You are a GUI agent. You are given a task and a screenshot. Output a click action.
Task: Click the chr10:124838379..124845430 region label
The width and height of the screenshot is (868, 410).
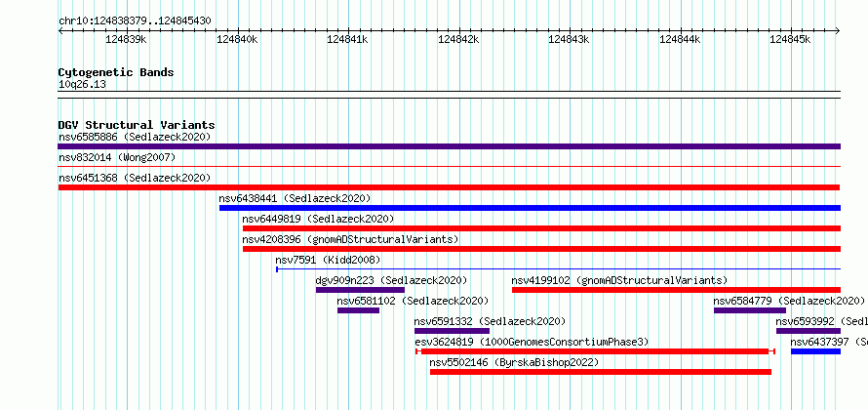135,21
